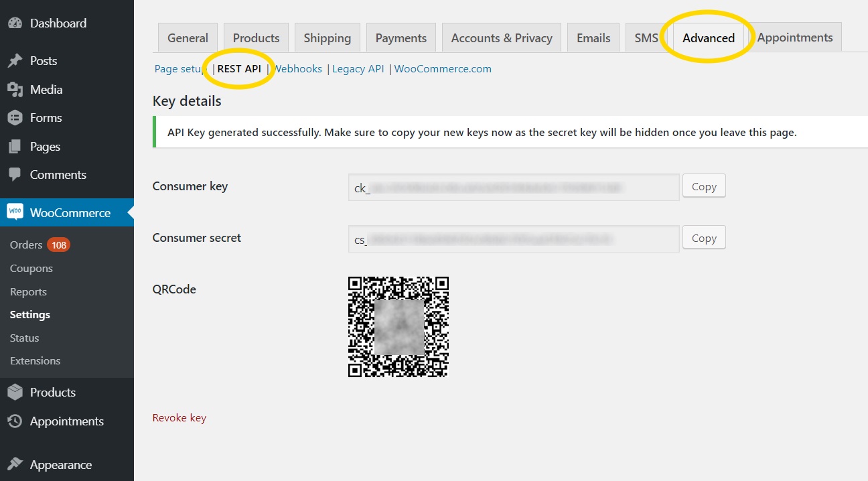868x481 pixels.
Task: Select the Accounts & Privacy tab
Action: pyautogui.click(x=501, y=38)
